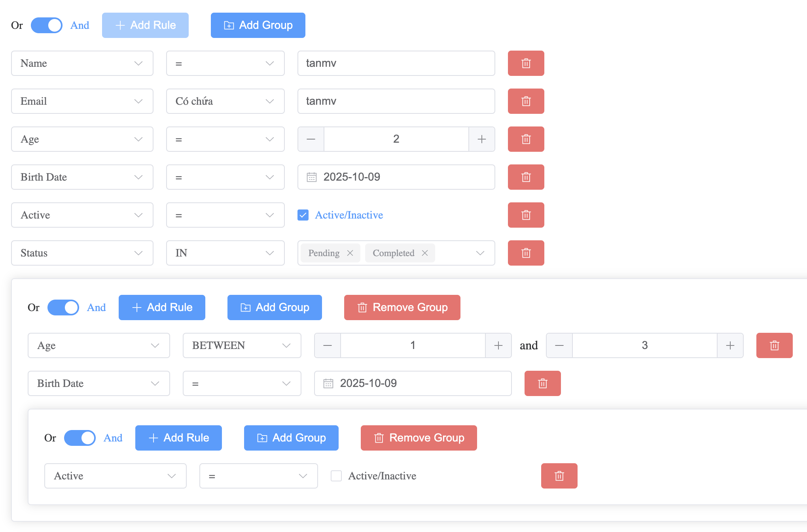Increase the Age = 2 value with plus
Image resolution: width=807 pixels, height=532 pixels.
[x=481, y=139]
